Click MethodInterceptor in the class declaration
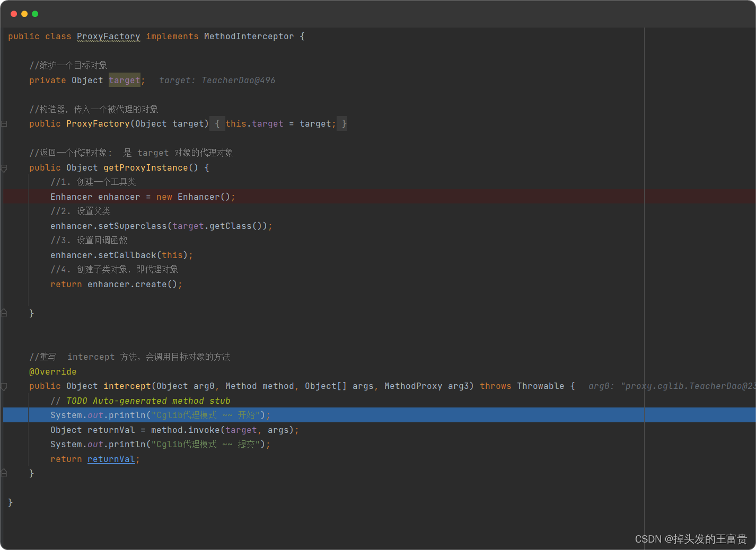The image size is (756, 550). click(x=249, y=37)
